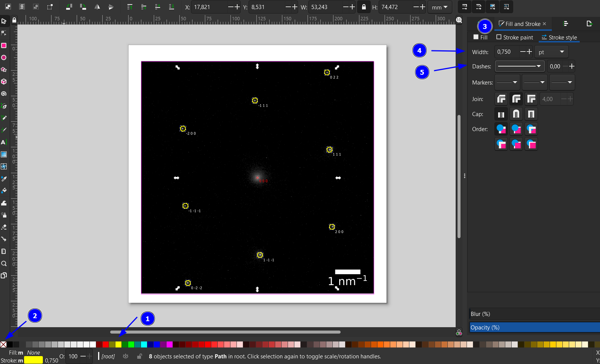Viewport: 600px width, 364px height.
Task: Select the 3D box tool
Action: pyautogui.click(x=4, y=82)
